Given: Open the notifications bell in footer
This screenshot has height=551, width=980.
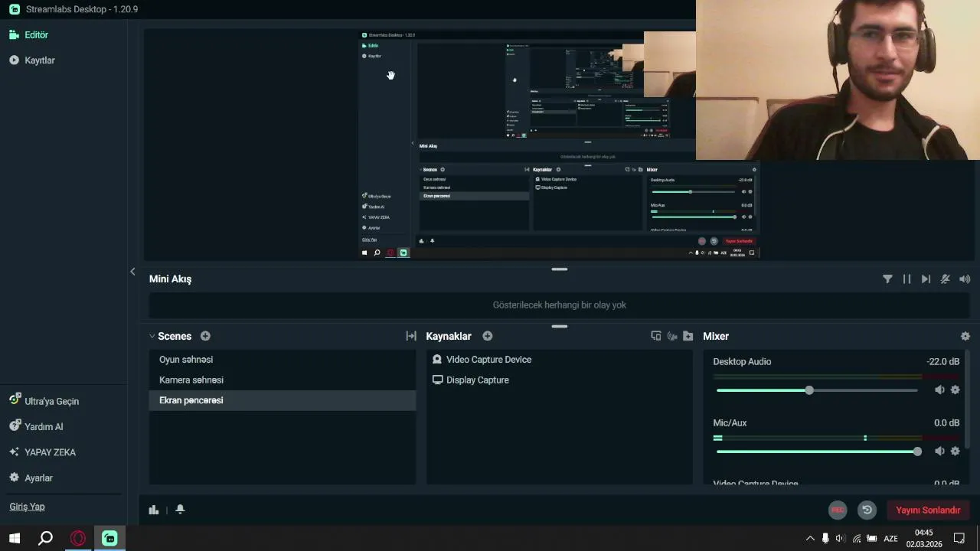Looking at the screenshot, I should (180, 510).
